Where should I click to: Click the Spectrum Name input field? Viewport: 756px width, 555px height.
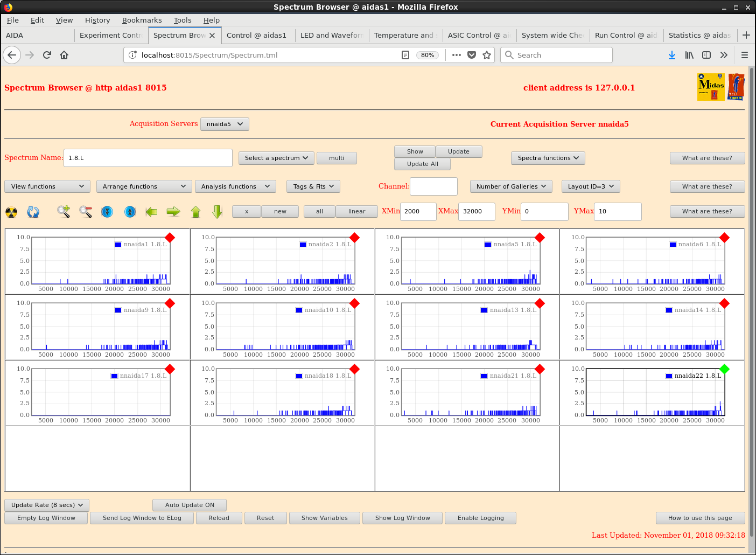148,158
